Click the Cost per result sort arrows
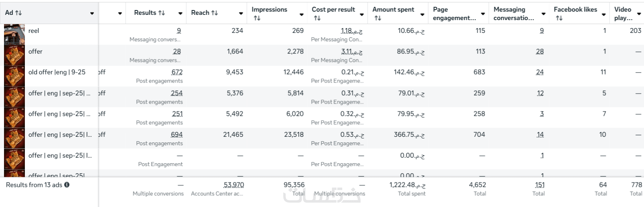Viewport: 644px width, 207px height. coord(317,18)
